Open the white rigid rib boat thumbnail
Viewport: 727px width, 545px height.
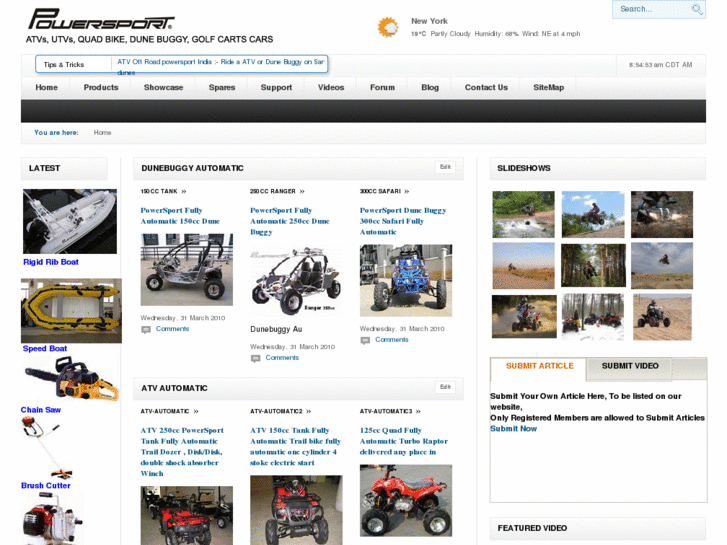70,221
